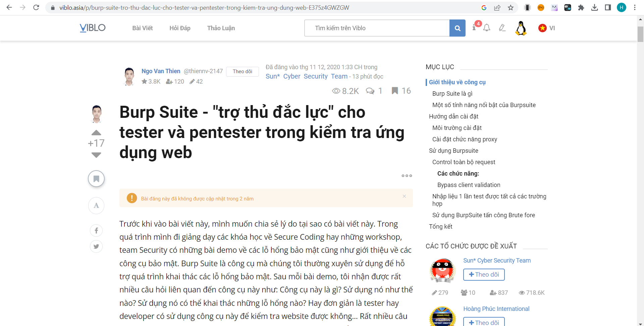Go back in browser history
This screenshot has height=326, width=644.
point(9,7)
